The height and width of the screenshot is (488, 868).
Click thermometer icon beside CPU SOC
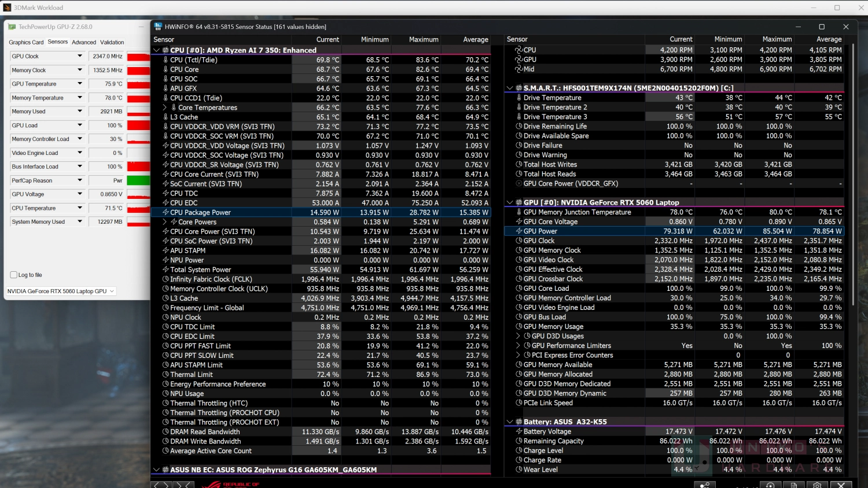(x=165, y=79)
